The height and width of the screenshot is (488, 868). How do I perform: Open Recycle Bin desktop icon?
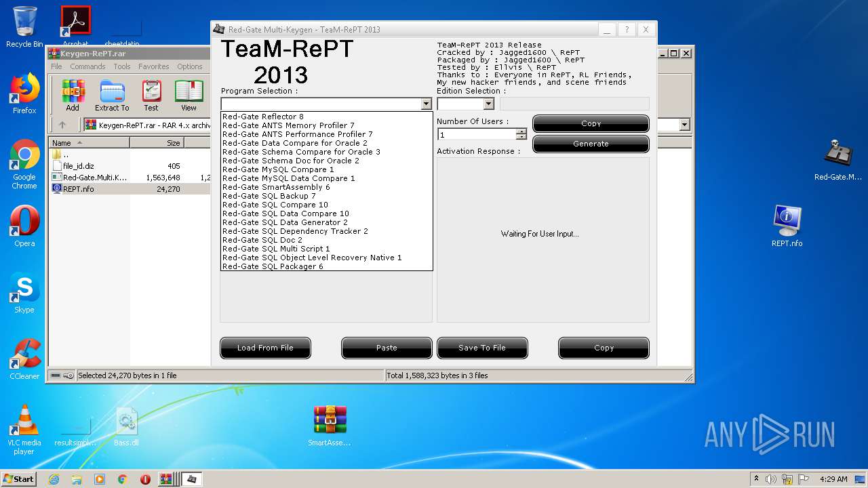[x=24, y=27]
